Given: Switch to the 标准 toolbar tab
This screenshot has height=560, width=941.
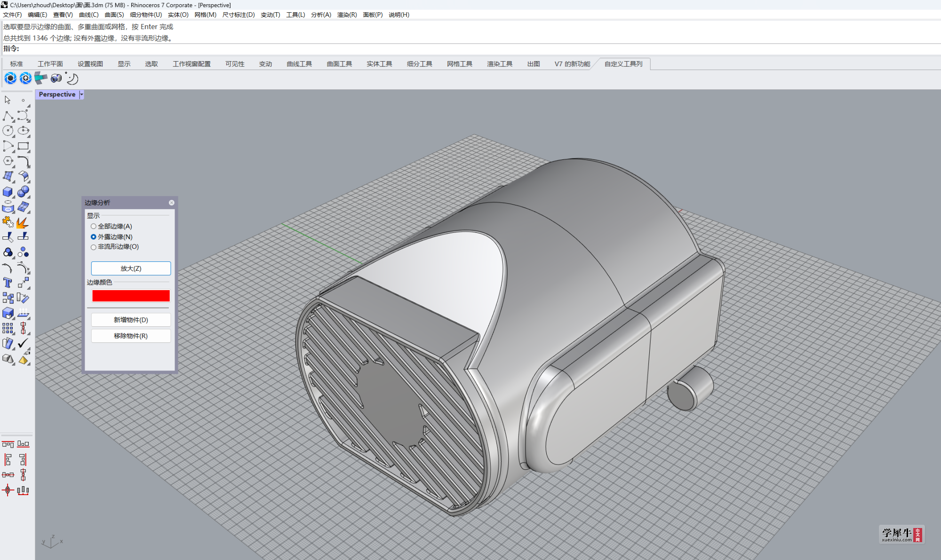Looking at the screenshot, I should pos(16,64).
